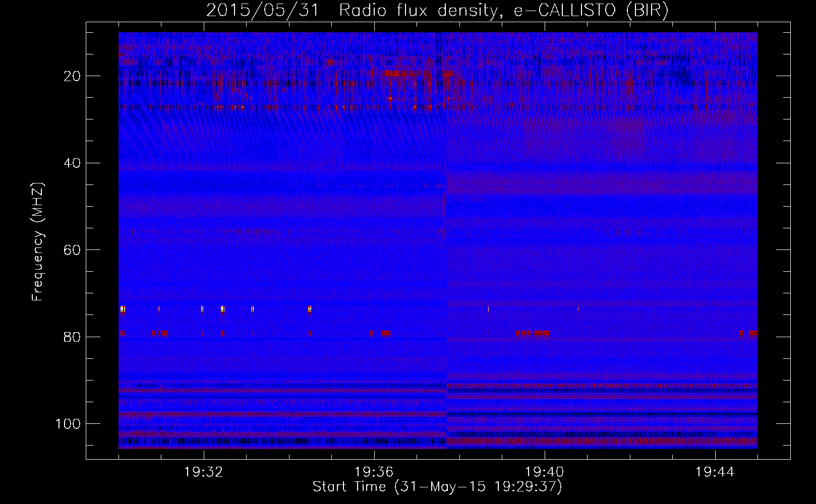Select the 100 MHz frequency tick label
Image resolution: width=816 pixels, height=504 pixels.
pyautogui.click(x=68, y=424)
